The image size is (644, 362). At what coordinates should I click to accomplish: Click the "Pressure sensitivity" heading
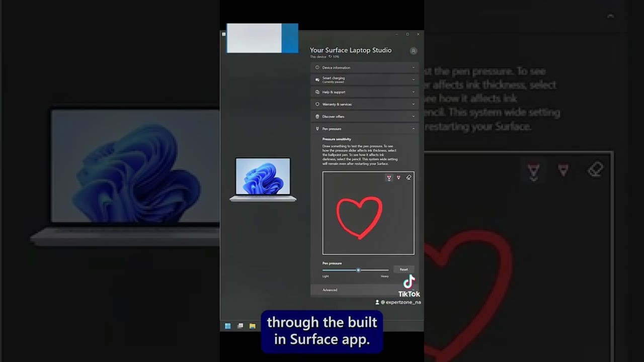[337, 139]
